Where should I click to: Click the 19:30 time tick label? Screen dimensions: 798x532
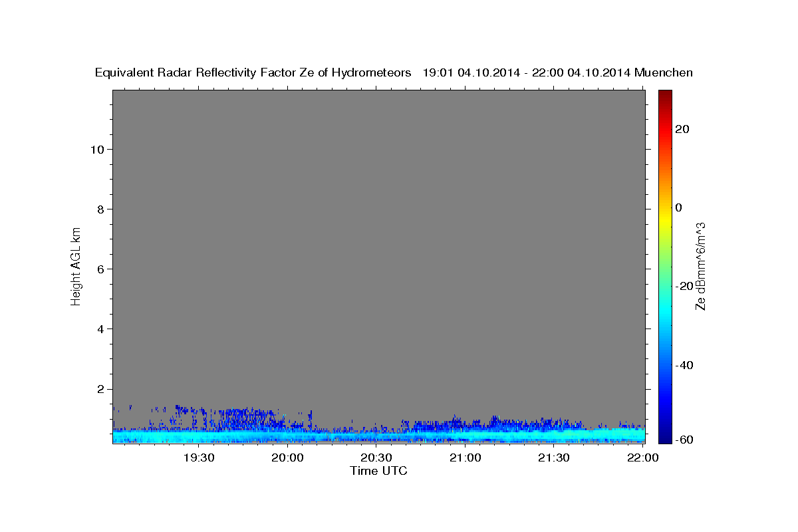(x=199, y=458)
